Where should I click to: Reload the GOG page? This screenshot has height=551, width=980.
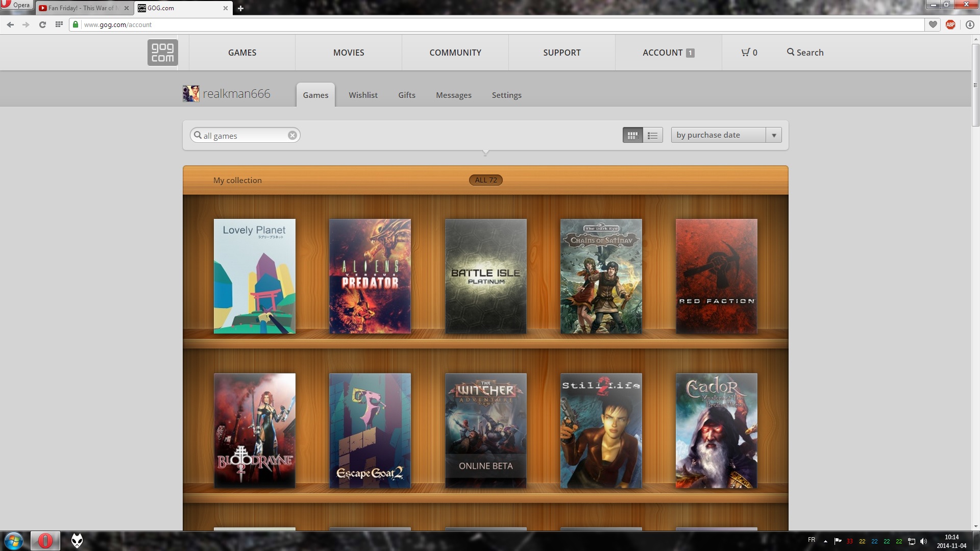[42, 24]
